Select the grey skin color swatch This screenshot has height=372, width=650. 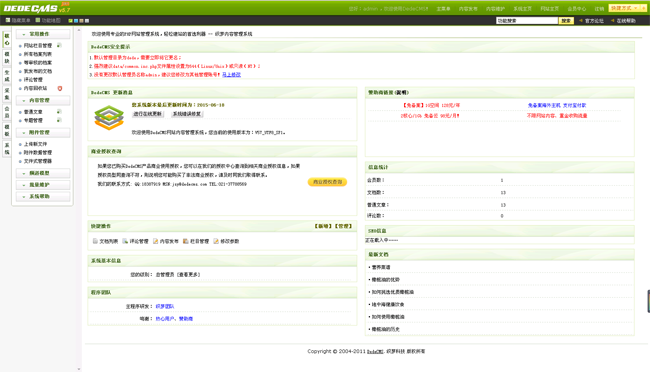coord(87,21)
